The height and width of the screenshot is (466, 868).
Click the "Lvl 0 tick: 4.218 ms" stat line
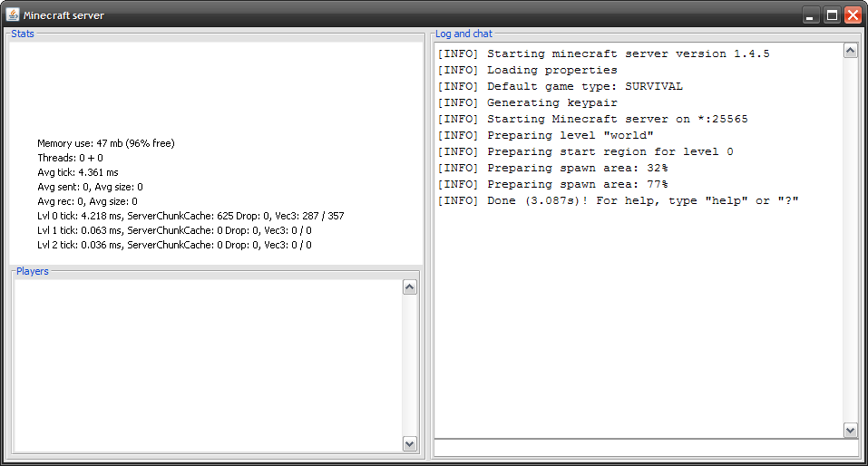[190, 216]
